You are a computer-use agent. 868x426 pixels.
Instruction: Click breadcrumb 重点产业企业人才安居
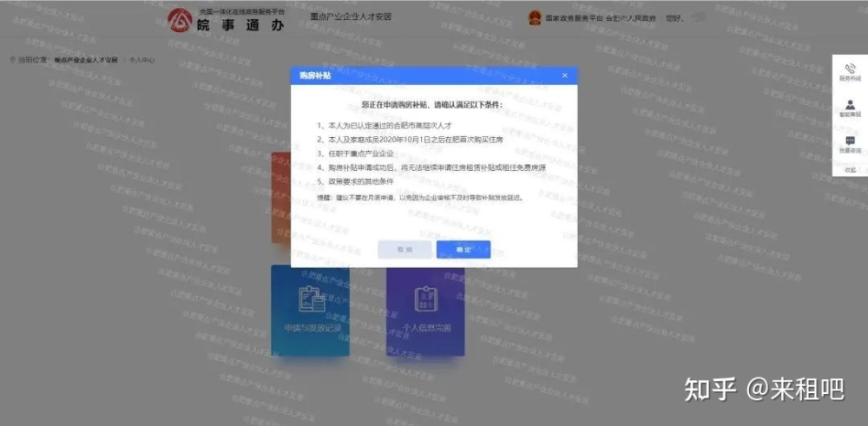pos(86,60)
